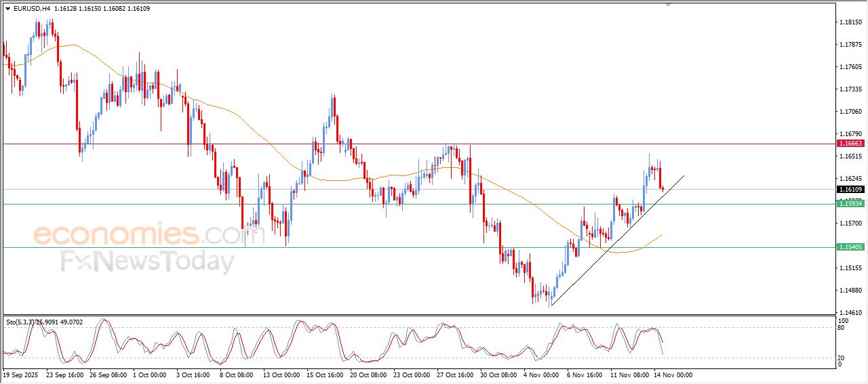
Task: Click the FxNewsToday watermark logo
Action: 147,261
